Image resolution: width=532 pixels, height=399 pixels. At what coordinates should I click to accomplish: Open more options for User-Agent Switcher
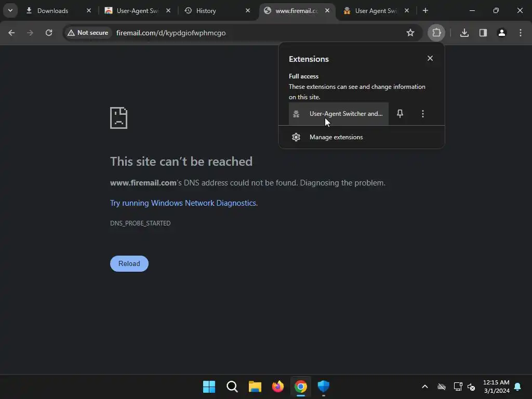pos(423,114)
